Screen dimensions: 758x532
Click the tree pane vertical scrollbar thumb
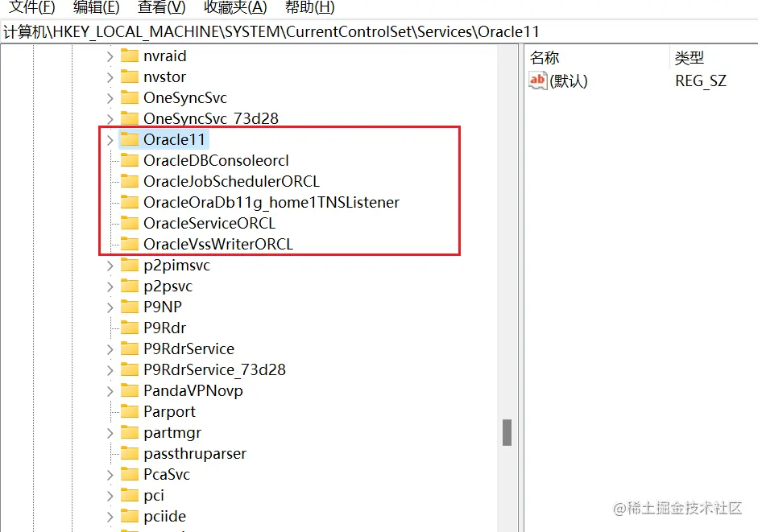[x=507, y=432]
